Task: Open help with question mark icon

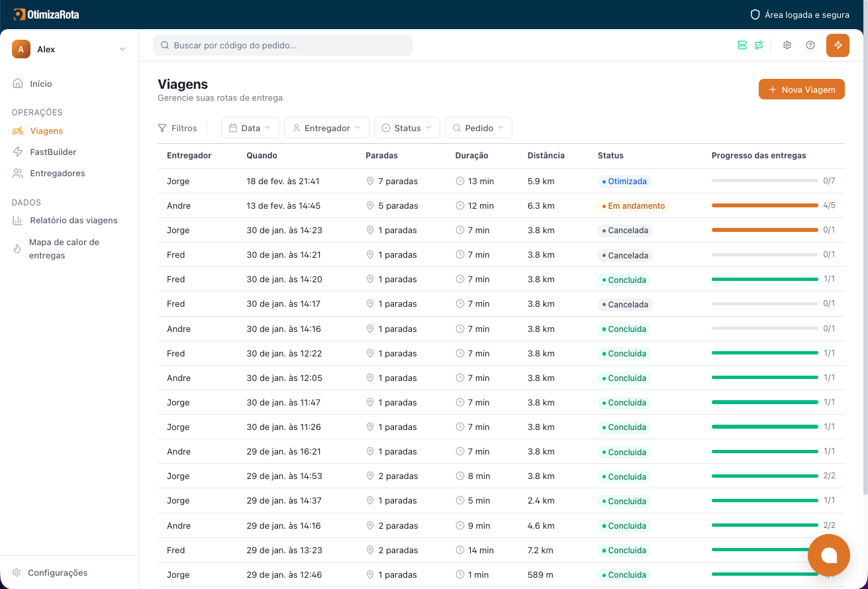Action: (810, 45)
